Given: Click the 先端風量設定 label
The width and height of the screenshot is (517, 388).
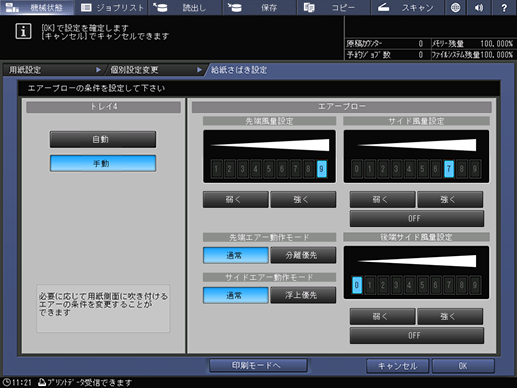Looking at the screenshot, I should pos(269,121).
